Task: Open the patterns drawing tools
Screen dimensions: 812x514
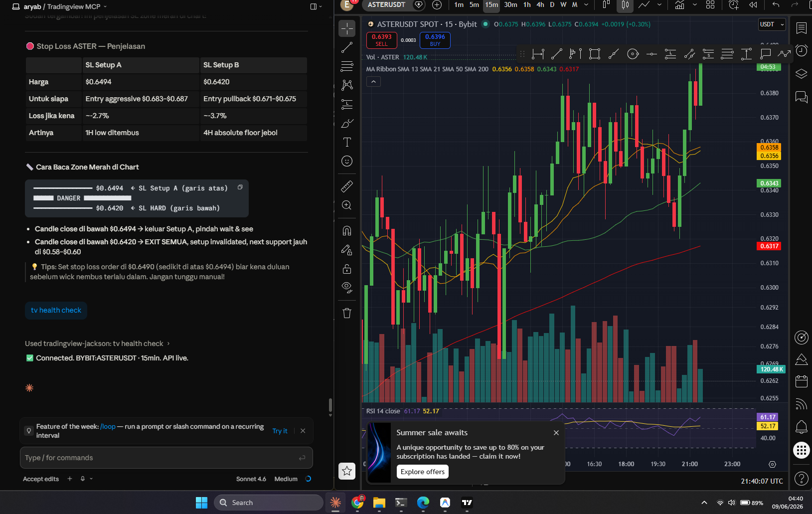Action: 347,85
